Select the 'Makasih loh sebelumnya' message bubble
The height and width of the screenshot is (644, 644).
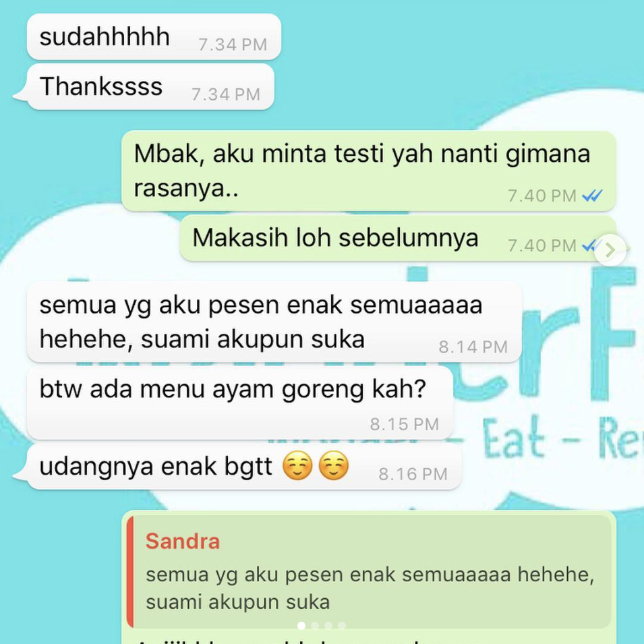click(398, 238)
